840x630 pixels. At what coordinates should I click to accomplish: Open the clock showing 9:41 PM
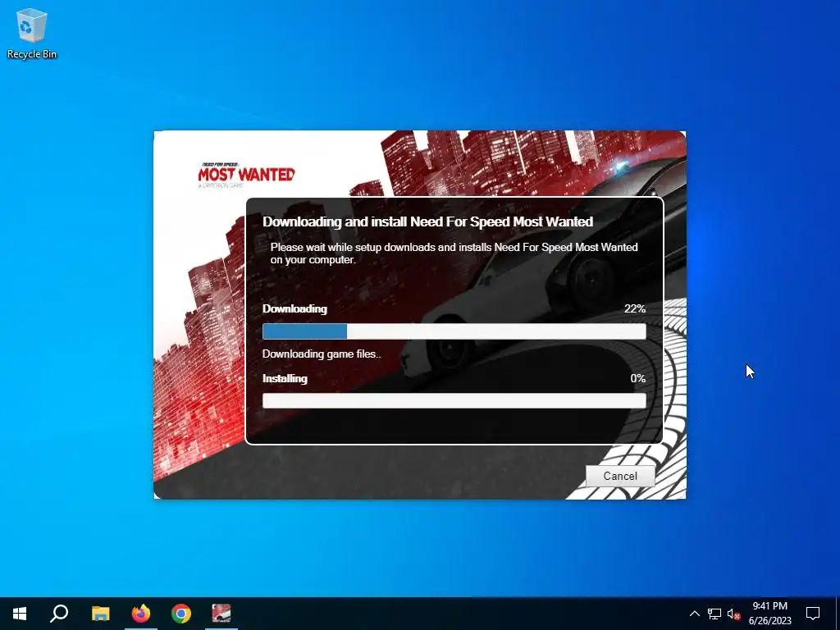769,606
